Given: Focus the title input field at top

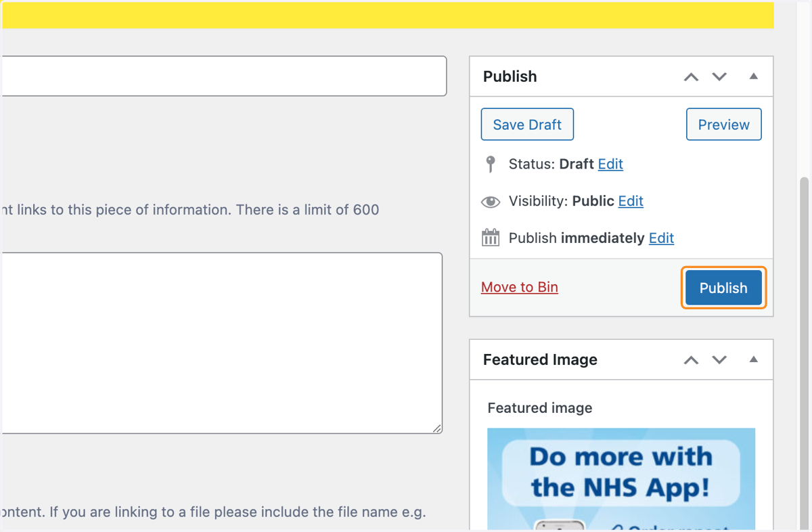Looking at the screenshot, I should pyautogui.click(x=223, y=76).
